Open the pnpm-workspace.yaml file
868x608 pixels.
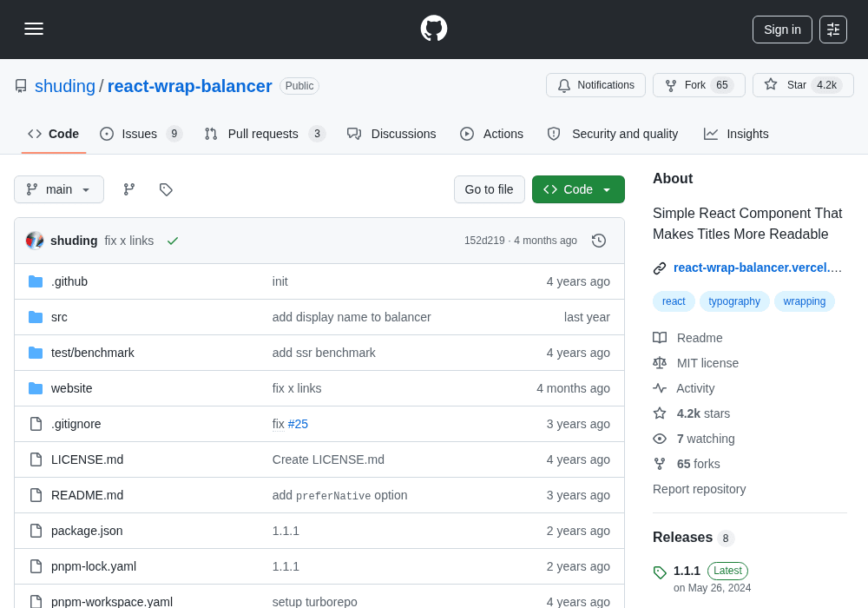(112, 601)
